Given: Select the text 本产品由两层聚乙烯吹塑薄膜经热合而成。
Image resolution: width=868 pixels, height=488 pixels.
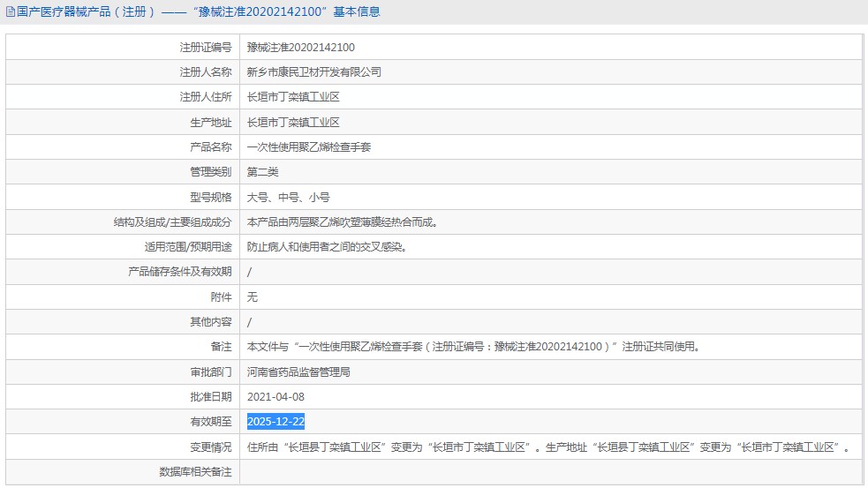Looking at the screenshot, I should click(x=343, y=221).
